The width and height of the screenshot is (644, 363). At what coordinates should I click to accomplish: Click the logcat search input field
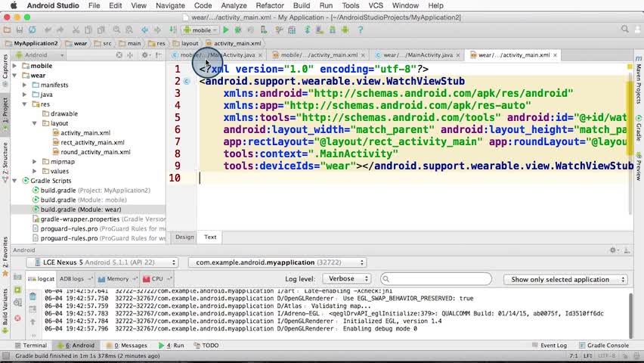(436, 279)
